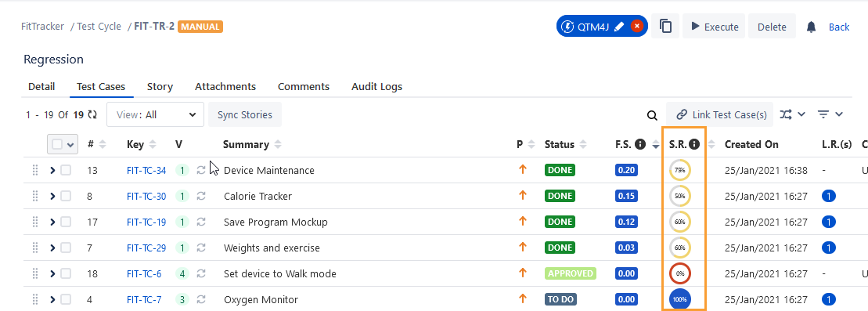Expand the FIT-TC-7 row chevron
The height and width of the screenshot is (311, 868).
[52, 299]
